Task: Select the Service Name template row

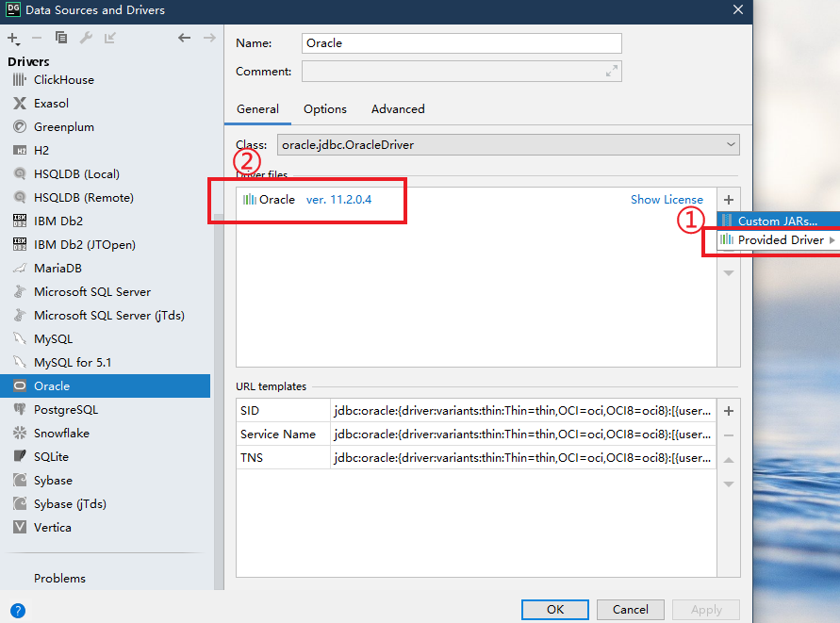Action: click(476, 434)
